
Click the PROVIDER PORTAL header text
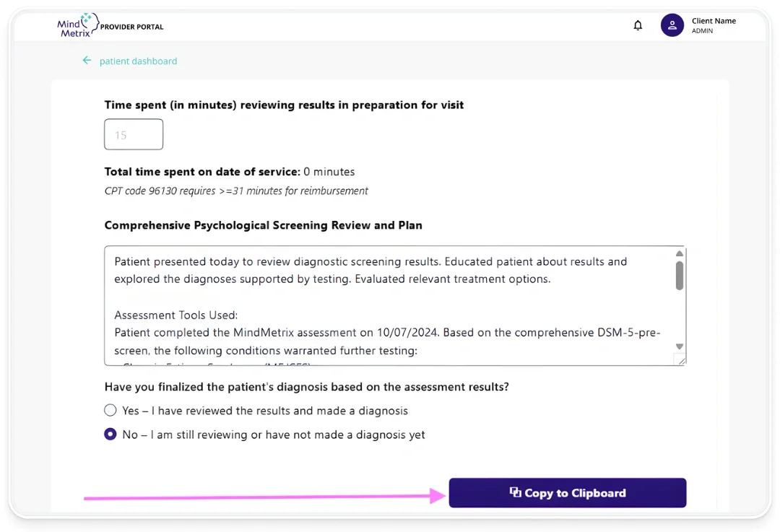click(132, 27)
